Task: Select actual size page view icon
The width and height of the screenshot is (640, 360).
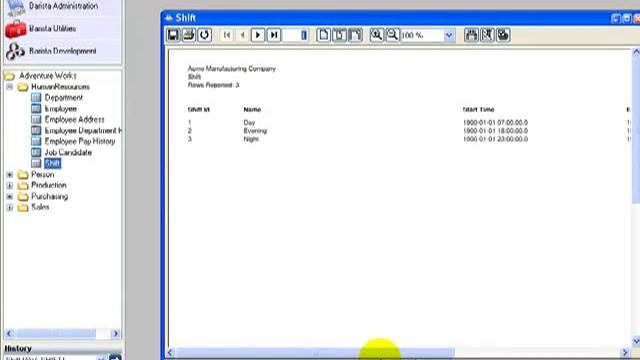Action: pyautogui.click(x=324, y=35)
